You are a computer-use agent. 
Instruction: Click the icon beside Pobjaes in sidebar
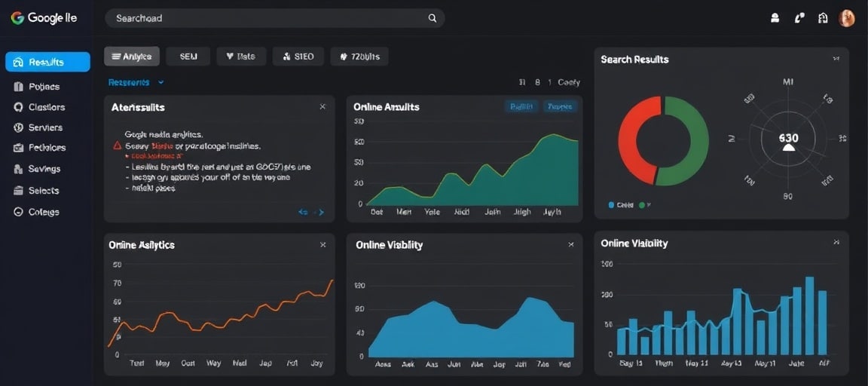[x=18, y=87]
